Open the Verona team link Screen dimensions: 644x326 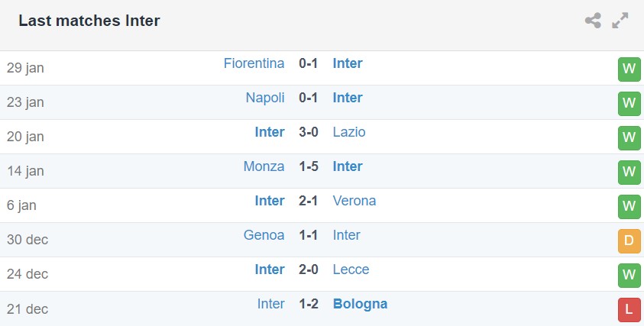[x=354, y=201]
